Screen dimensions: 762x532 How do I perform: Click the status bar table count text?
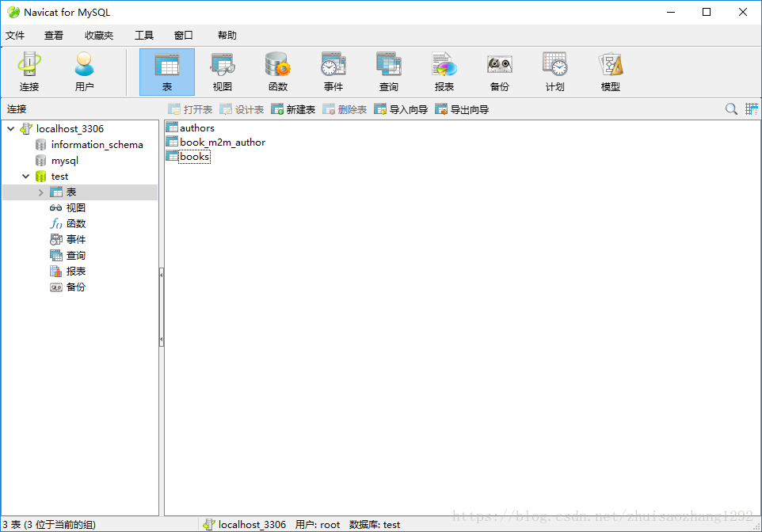pyautogui.click(x=49, y=525)
